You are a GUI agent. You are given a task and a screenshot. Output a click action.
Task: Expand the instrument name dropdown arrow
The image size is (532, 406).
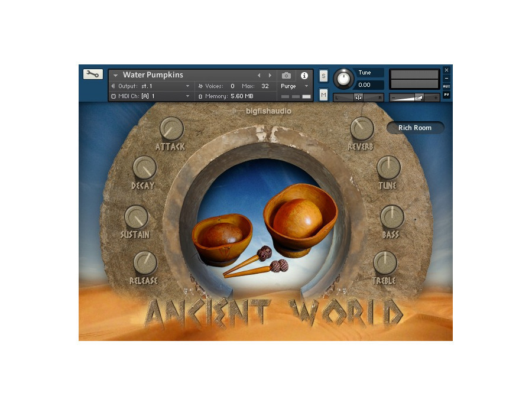click(115, 75)
